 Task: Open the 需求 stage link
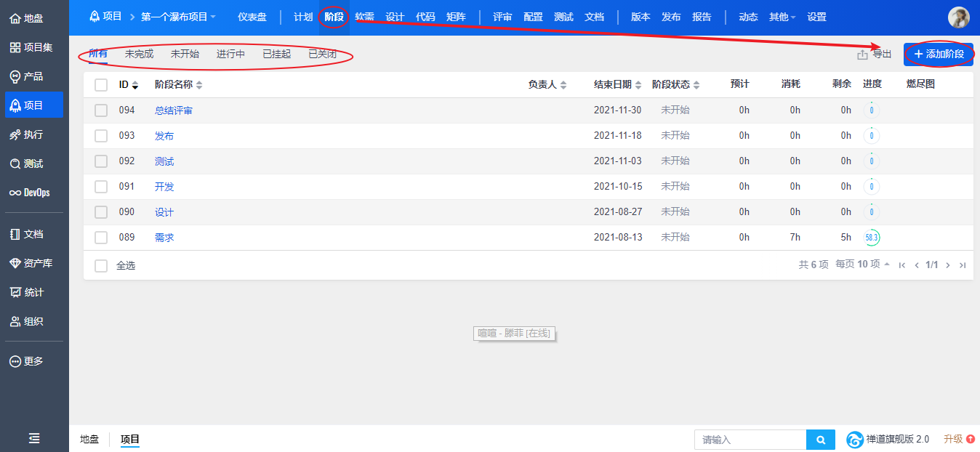click(164, 238)
